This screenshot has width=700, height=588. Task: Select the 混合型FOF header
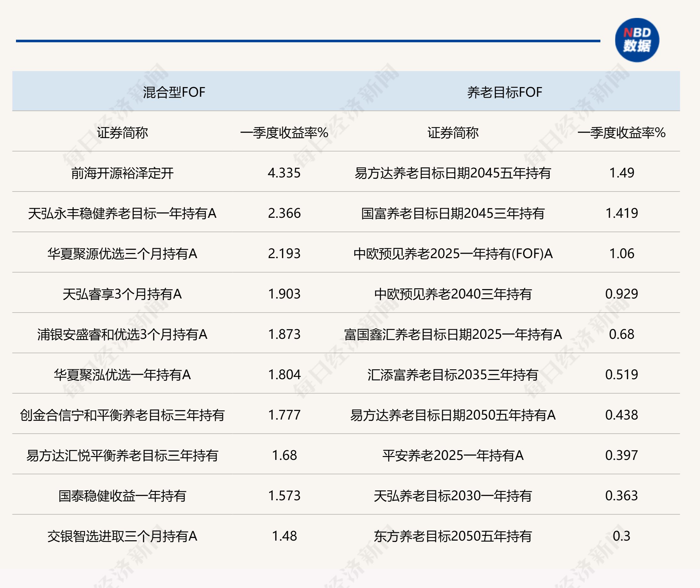click(x=174, y=92)
